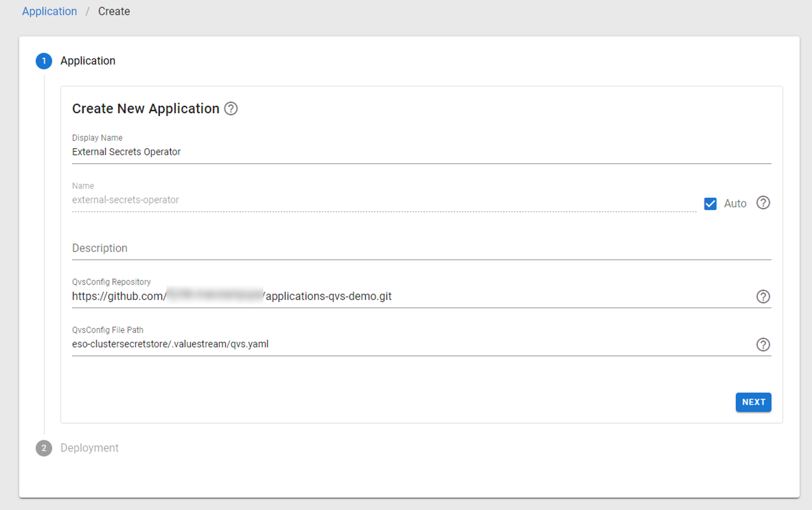Click the Auto checkbox label text
Viewport: 812px width, 510px height.
click(735, 204)
